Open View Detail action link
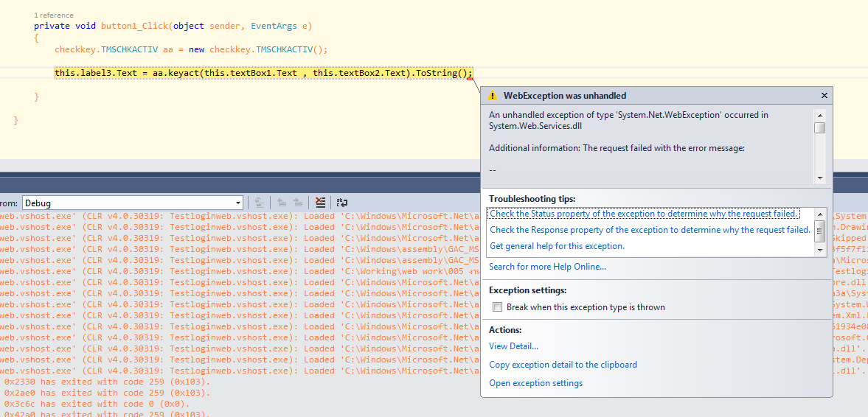This screenshot has height=417, width=868. pos(514,346)
